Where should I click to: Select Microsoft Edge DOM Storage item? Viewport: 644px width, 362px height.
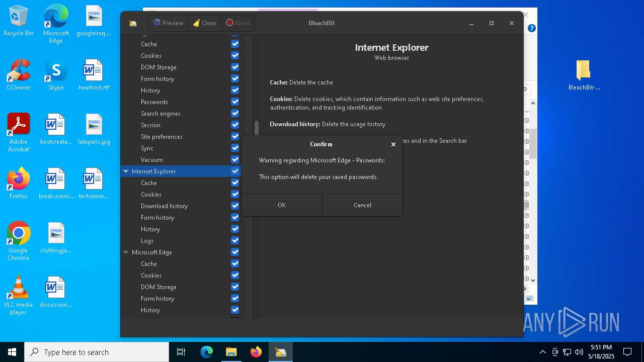[158, 287]
